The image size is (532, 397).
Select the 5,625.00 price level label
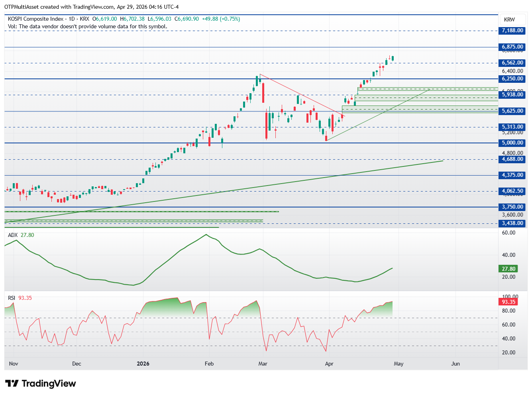[512, 111]
